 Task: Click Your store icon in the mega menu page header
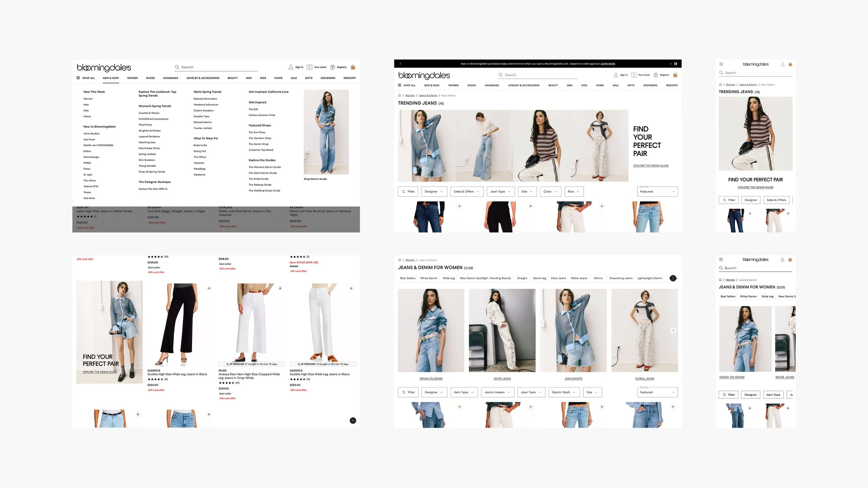(x=309, y=67)
